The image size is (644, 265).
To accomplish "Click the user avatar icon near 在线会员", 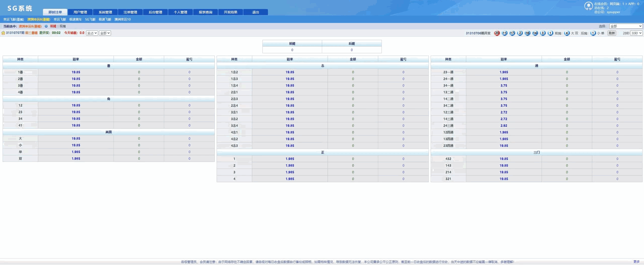I will click(x=588, y=6).
